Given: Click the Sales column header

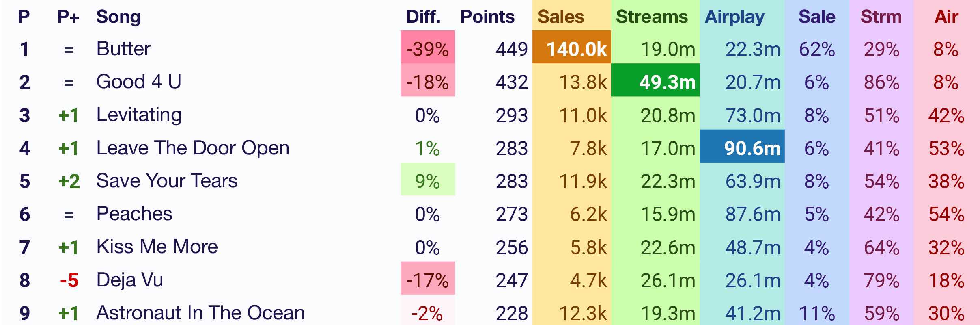Looking at the screenshot, I should click(x=560, y=17).
